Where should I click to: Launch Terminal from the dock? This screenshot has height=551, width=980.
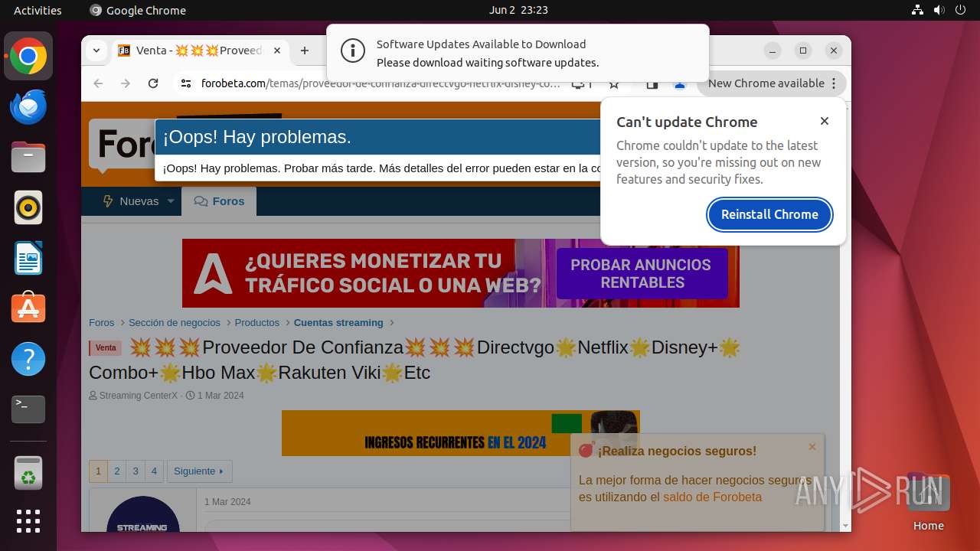click(28, 409)
